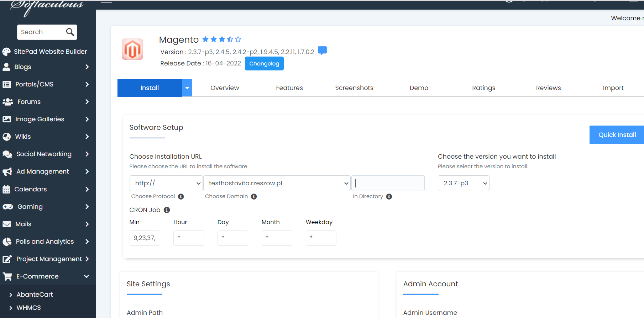Click the CRON Hour field
Screen dimensions: 644x318
(x=189, y=238)
